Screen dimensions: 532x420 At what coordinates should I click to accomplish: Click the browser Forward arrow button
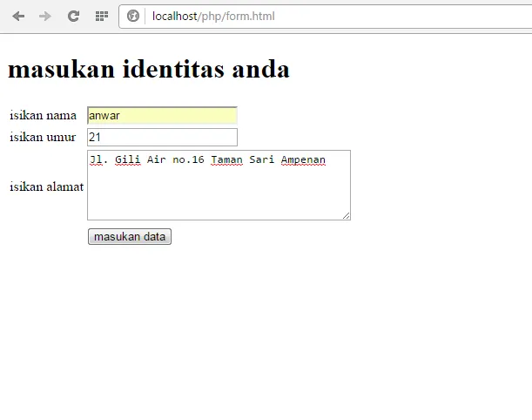click(x=45, y=16)
